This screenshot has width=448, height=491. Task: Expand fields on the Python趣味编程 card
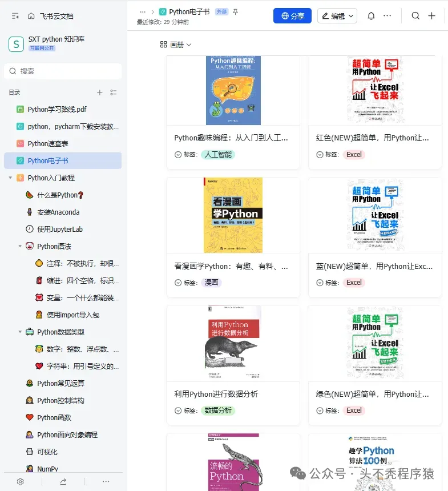(178, 155)
